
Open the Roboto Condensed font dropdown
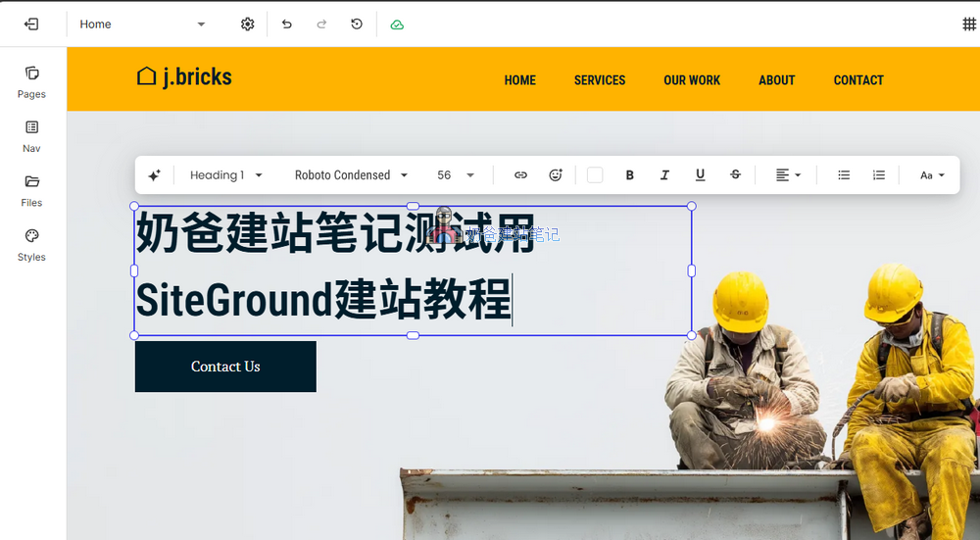tap(351, 175)
